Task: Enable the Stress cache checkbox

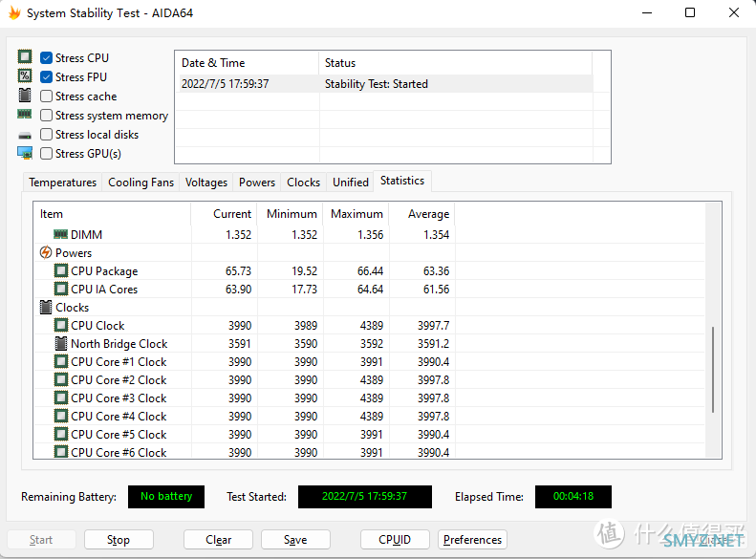Action: [46, 96]
